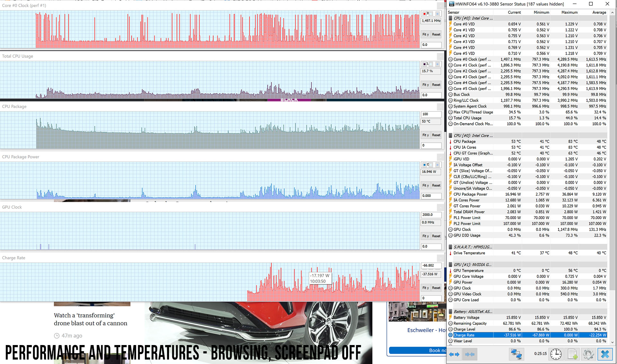
Task: Select the 'Ring/LLC Clock' sensor row
Action: coord(528,100)
